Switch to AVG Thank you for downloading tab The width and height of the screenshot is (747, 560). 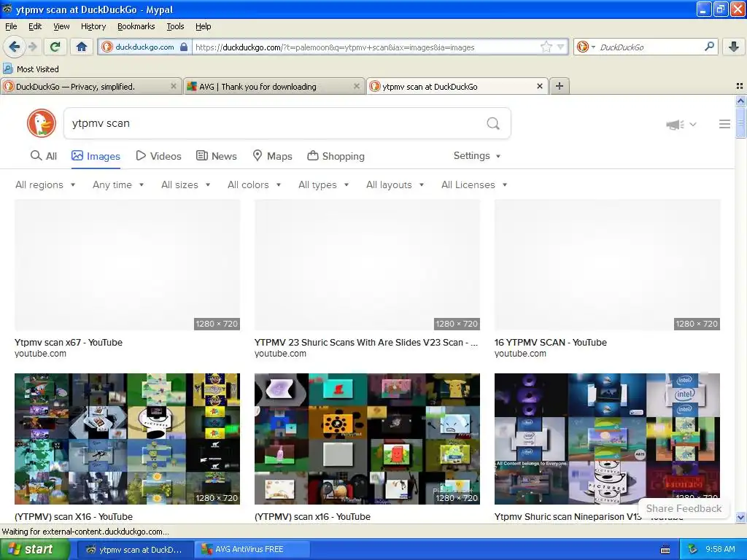(x=274, y=86)
